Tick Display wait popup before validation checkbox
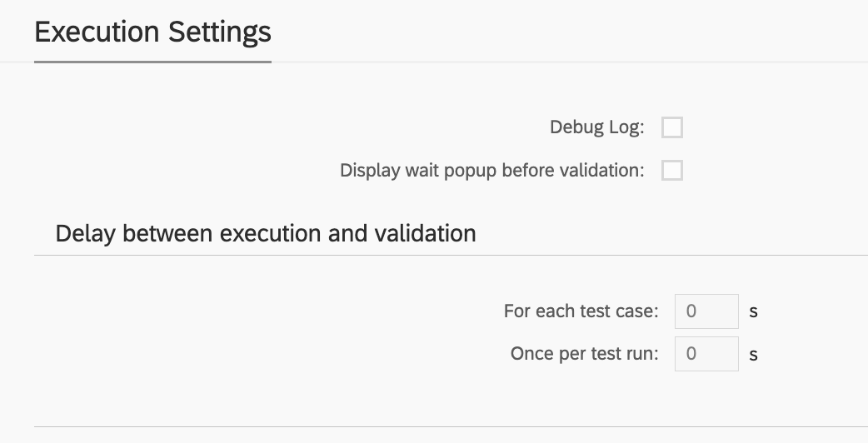Image resolution: width=868 pixels, height=443 pixels. 671,171
